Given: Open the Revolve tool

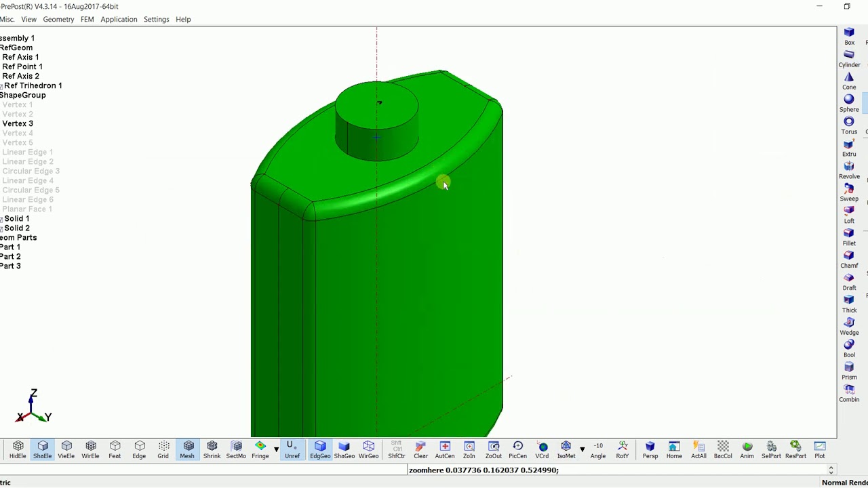Looking at the screenshot, I should (849, 171).
